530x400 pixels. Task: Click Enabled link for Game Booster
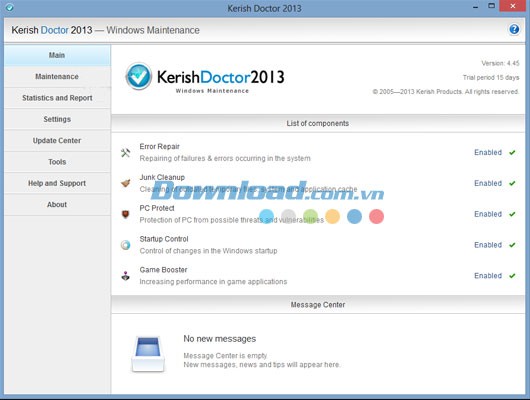point(488,276)
